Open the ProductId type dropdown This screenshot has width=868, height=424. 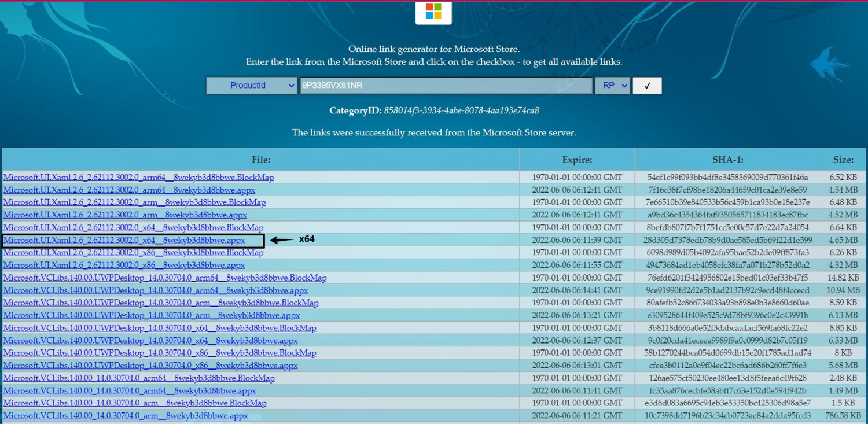click(252, 86)
